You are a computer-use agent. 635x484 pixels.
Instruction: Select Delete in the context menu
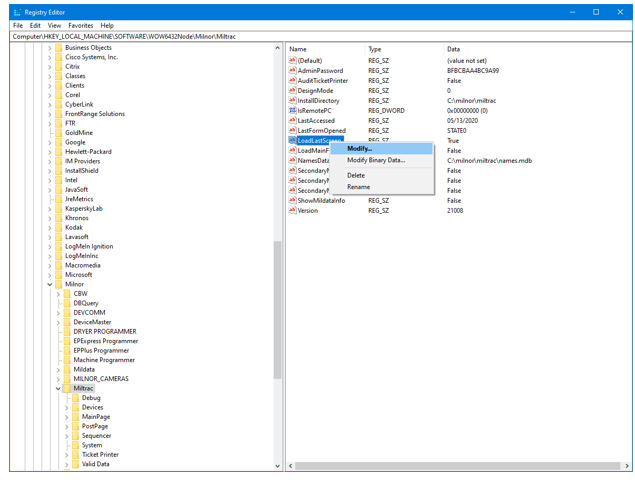coord(356,175)
